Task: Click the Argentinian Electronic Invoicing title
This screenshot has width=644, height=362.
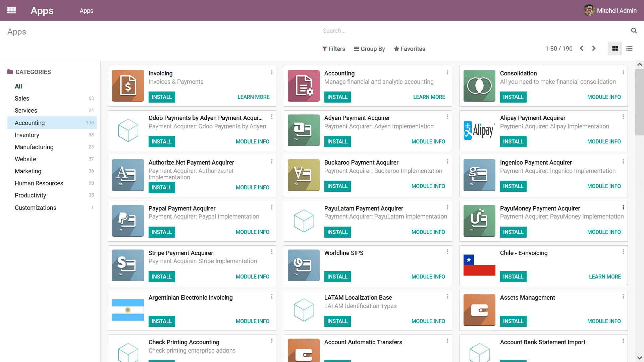Action: pos(191,298)
